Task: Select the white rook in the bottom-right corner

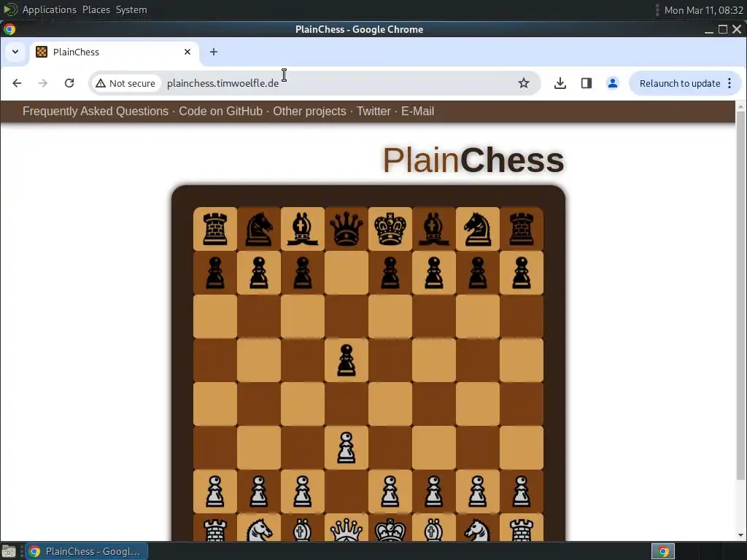Action: [x=522, y=529]
